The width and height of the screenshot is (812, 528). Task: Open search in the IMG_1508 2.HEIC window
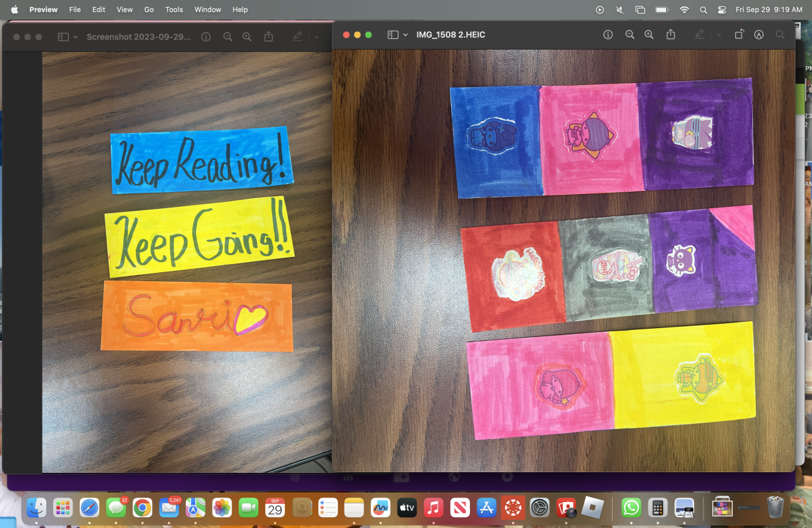[x=780, y=35]
